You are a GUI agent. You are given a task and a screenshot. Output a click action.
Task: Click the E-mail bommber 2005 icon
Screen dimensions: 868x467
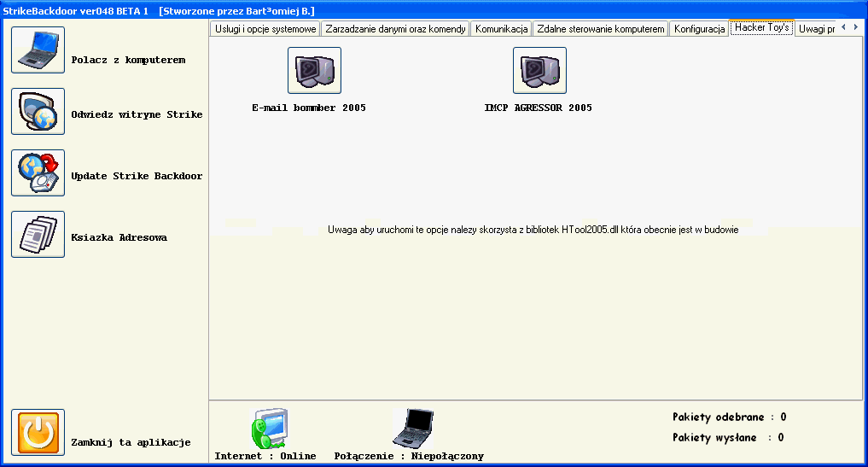(x=314, y=70)
